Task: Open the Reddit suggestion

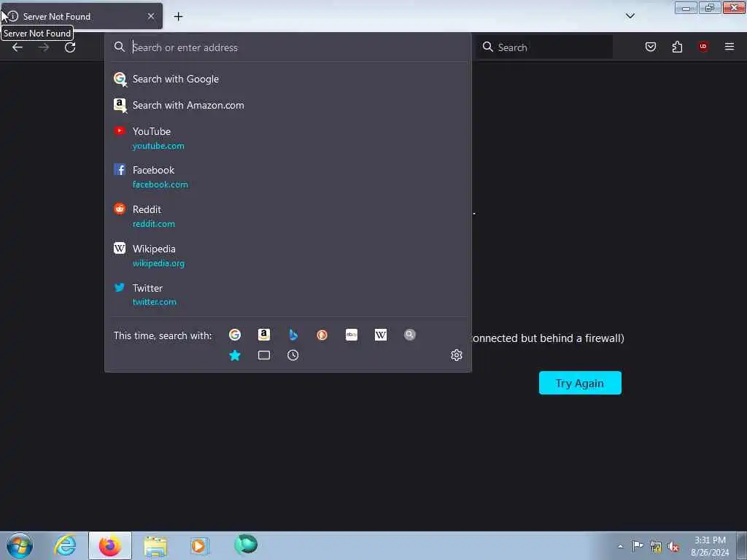Action: [287, 216]
